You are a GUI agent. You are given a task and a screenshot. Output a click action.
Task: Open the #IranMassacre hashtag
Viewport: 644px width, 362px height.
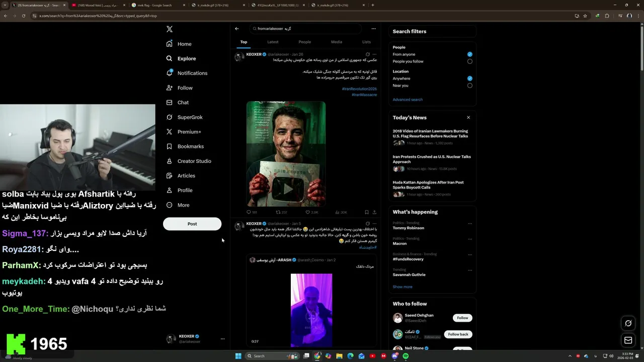pyautogui.click(x=364, y=95)
